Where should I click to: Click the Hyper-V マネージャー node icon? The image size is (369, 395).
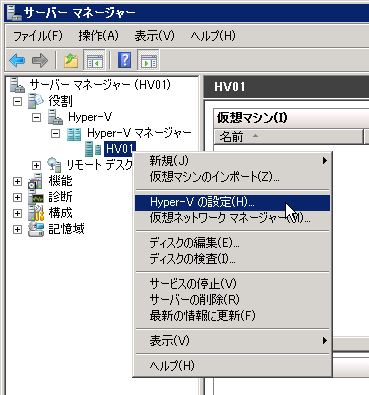(x=74, y=133)
